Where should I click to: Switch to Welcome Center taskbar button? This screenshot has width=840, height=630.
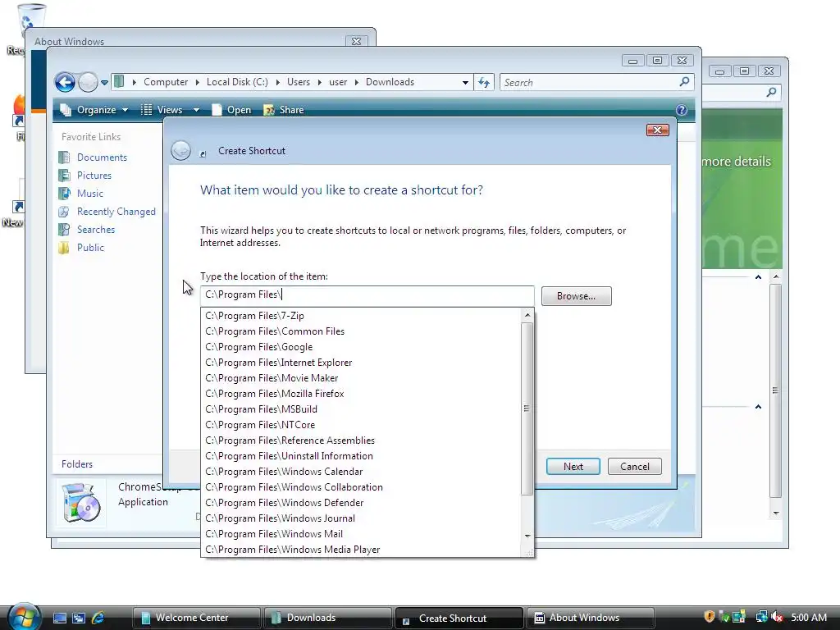pos(197,618)
